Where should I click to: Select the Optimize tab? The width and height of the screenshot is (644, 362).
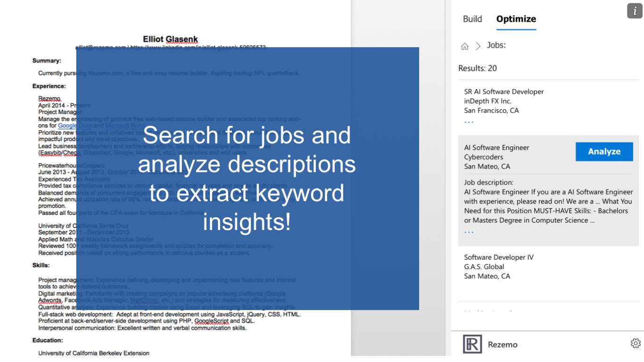(x=516, y=19)
